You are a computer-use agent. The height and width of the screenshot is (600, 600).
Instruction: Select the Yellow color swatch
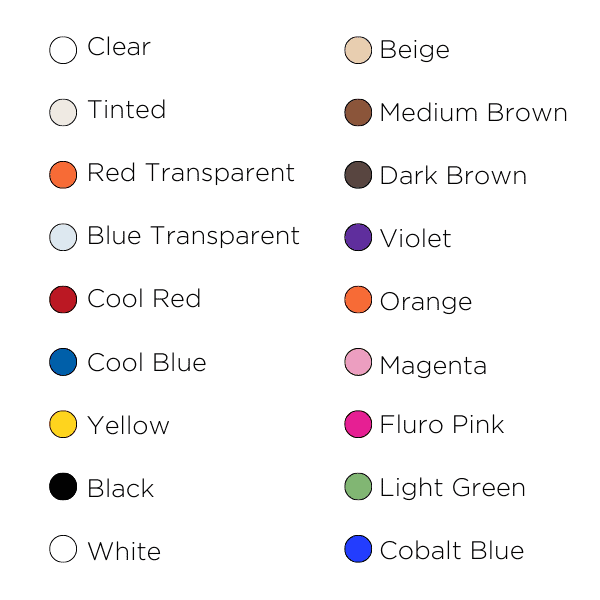63,424
